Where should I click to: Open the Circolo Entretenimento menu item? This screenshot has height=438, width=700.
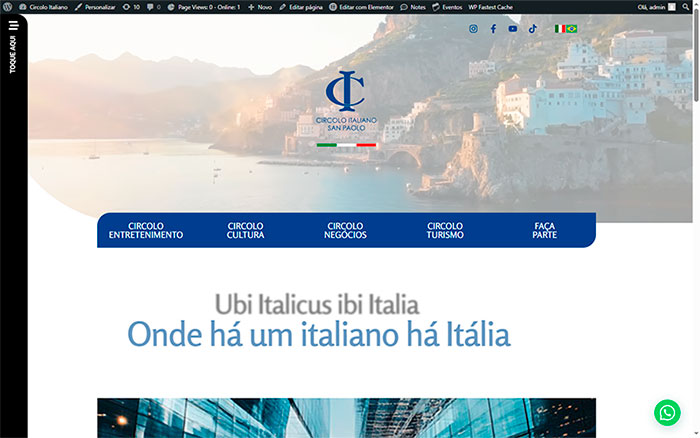146,230
